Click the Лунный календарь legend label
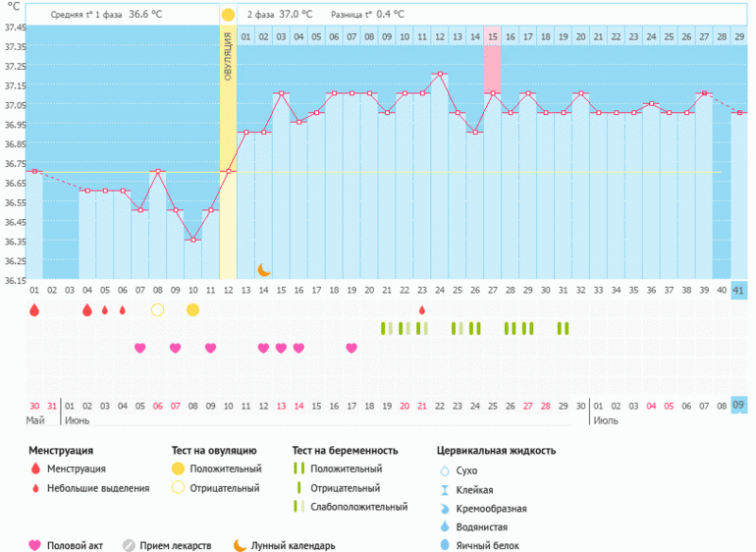The image size is (756, 552). coord(294,545)
